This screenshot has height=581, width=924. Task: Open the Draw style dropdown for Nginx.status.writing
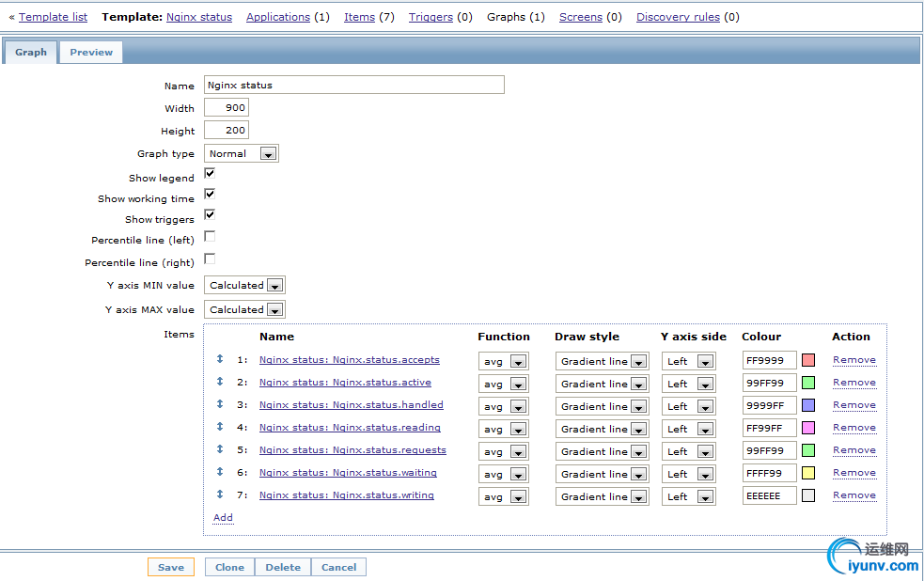point(602,496)
